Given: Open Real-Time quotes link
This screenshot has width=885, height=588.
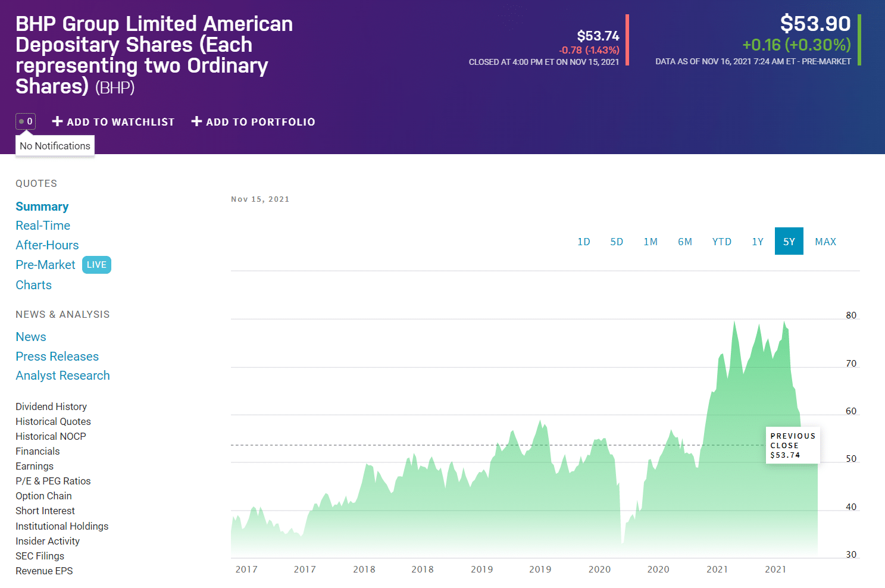Looking at the screenshot, I should (43, 226).
